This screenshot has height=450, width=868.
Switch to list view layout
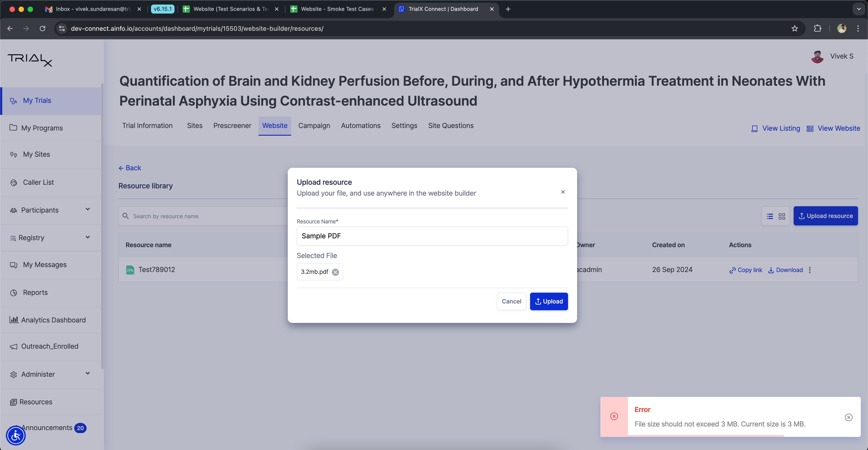[770, 216]
